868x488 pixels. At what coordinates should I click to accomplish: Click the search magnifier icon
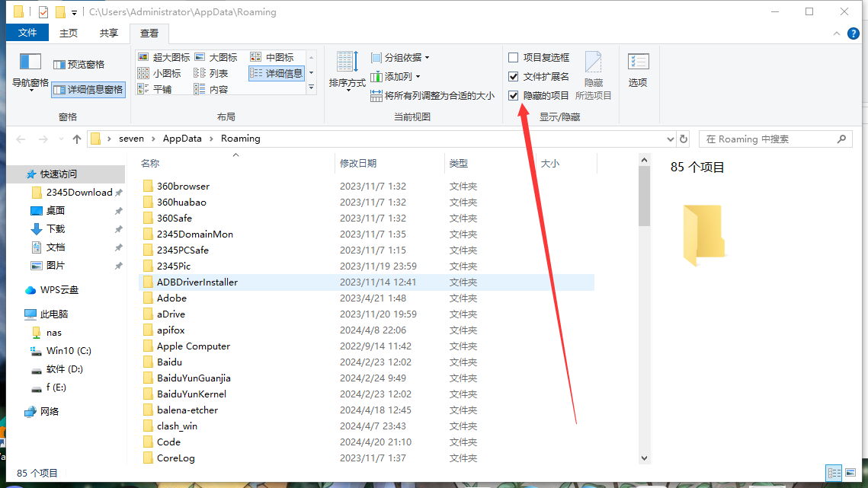pyautogui.click(x=841, y=139)
